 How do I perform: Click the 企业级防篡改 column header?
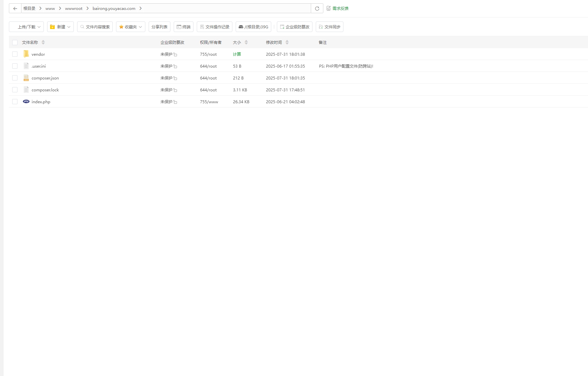coord(172,43)
